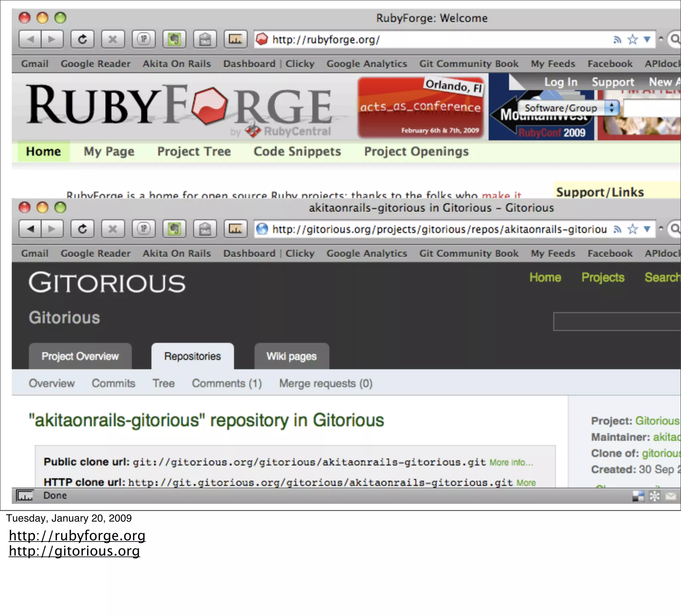Image resolution: width=681 pixels, height=616 pixels.
Task: Open Merge requests (0) link
Action: point(326,383)
